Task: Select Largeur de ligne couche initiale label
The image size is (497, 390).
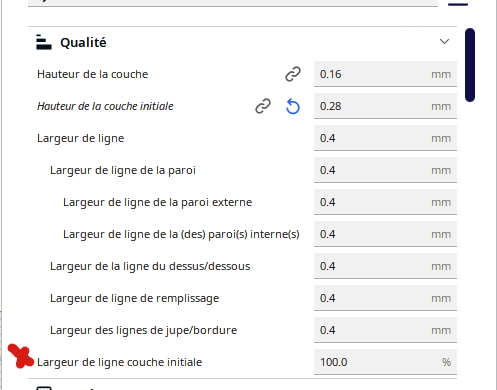Action: 119,362
